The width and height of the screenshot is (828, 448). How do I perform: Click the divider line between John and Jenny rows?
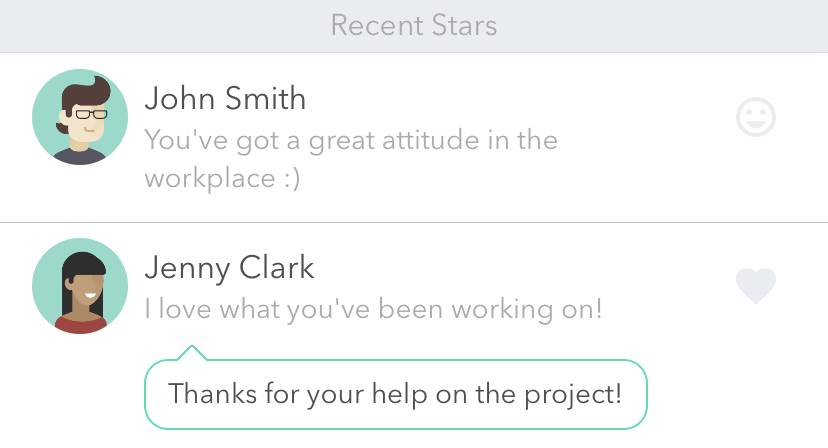[x=414, y=222]
